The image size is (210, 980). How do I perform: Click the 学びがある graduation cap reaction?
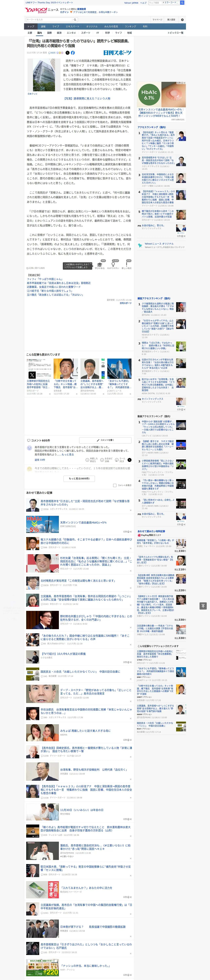point(100,264)
